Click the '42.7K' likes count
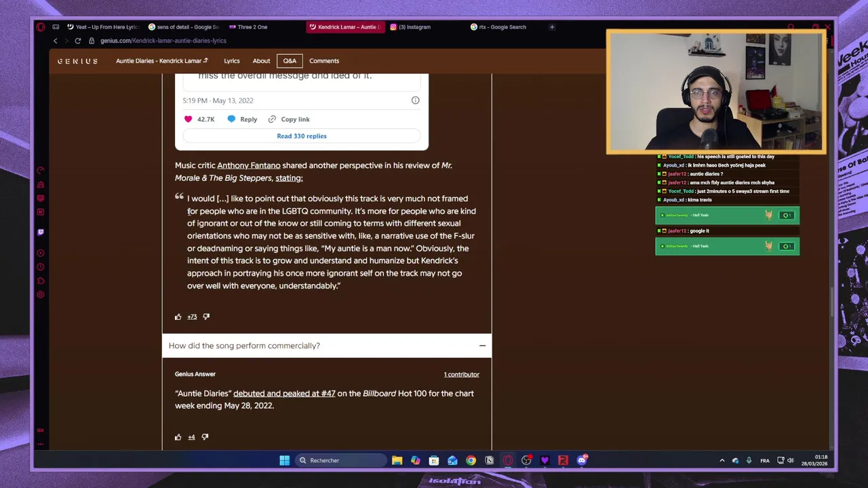 [x=205, y=119]
